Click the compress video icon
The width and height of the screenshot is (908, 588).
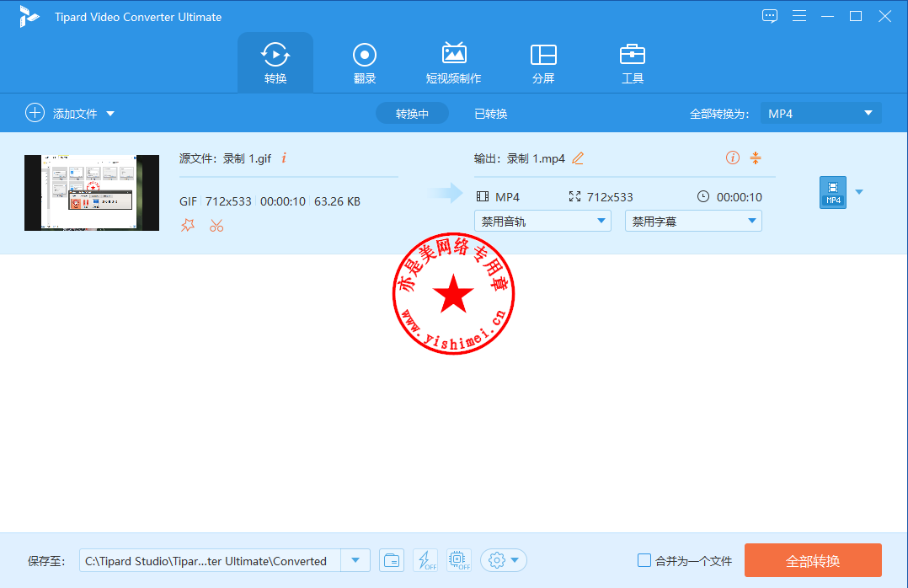(755, 158)
